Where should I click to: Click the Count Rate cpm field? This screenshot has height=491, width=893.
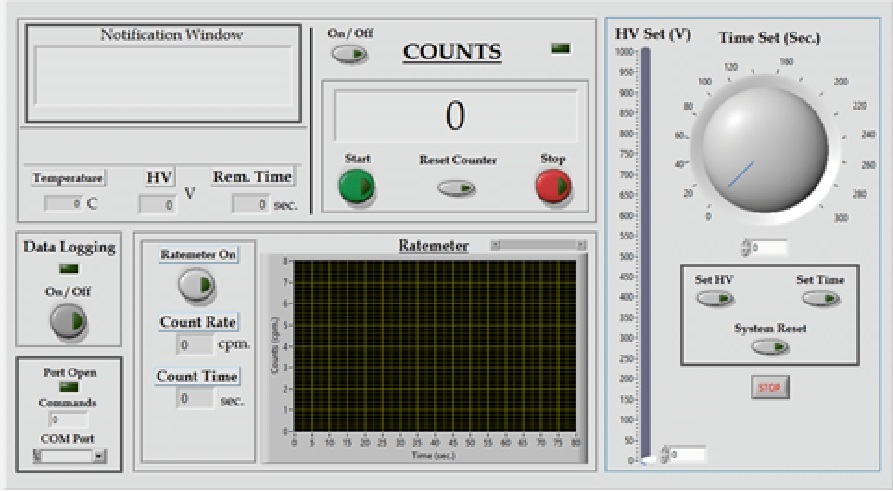point(195,345)
